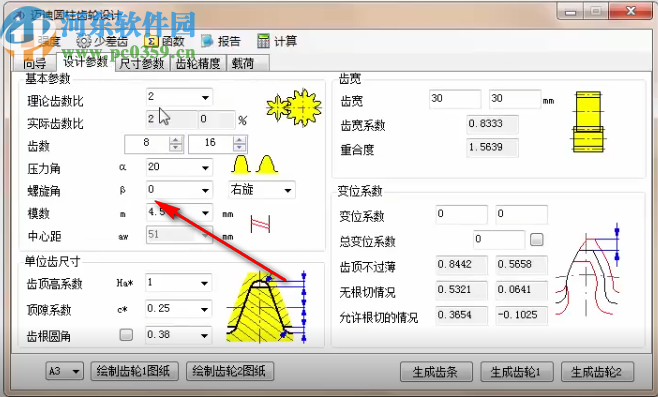This screenshot has height=397, width=658.
Task: Close the gear design window
Action: (x=631, y=11)
